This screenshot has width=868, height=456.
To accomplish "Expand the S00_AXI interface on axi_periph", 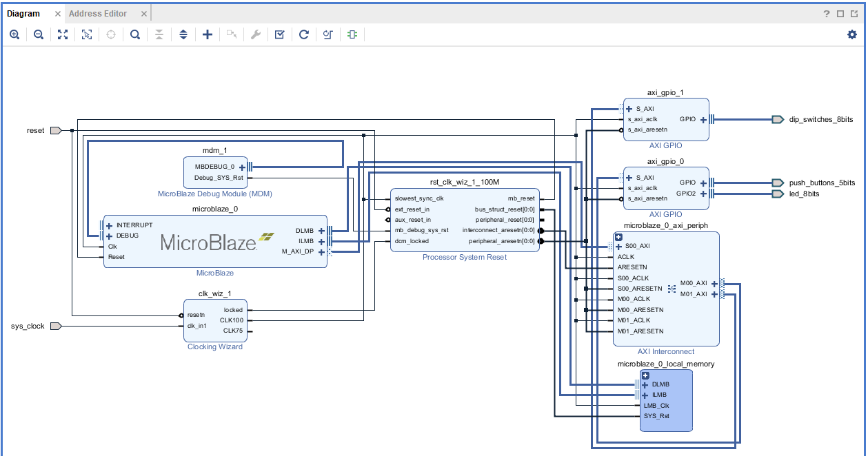I will 618,246.
